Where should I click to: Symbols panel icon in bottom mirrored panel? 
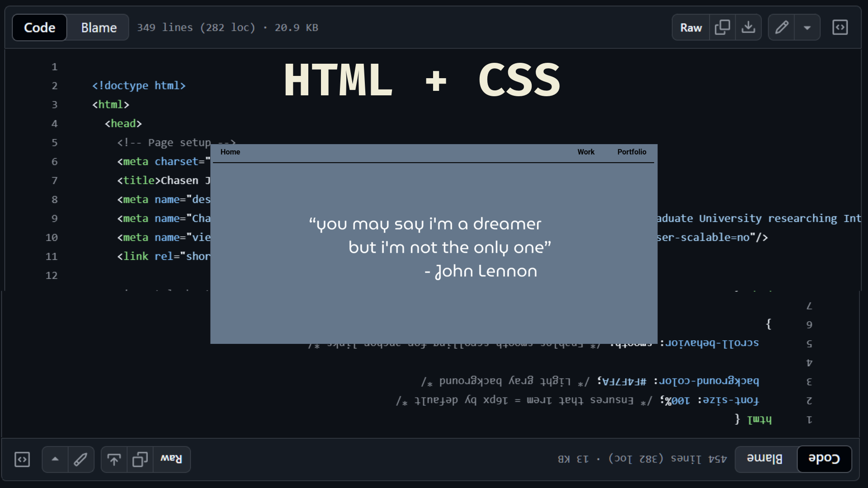pos(22,460)
